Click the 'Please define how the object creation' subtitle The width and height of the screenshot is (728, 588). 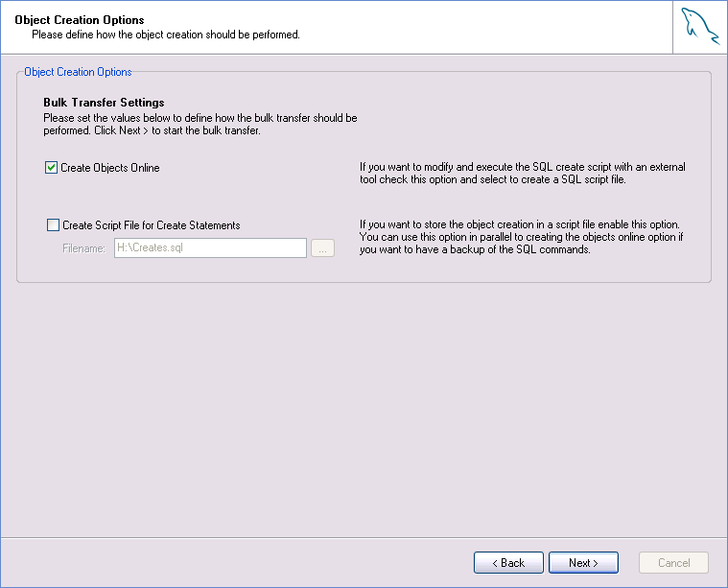pyautogui.click(x=166, y=35)
